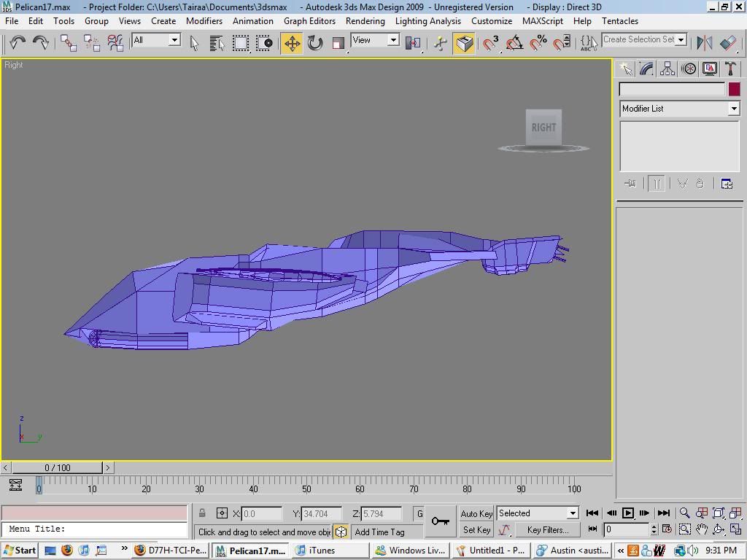Image resolution: width=747 pixels, height=560 pixels.
Task: Open Time Configuration icon
Action: point(667,529)
